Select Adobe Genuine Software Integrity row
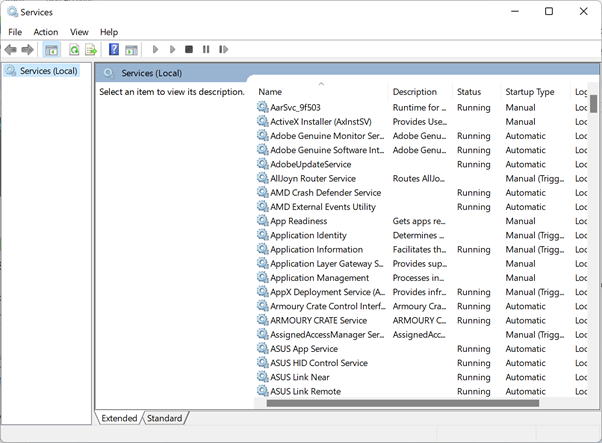 point(421,150)
